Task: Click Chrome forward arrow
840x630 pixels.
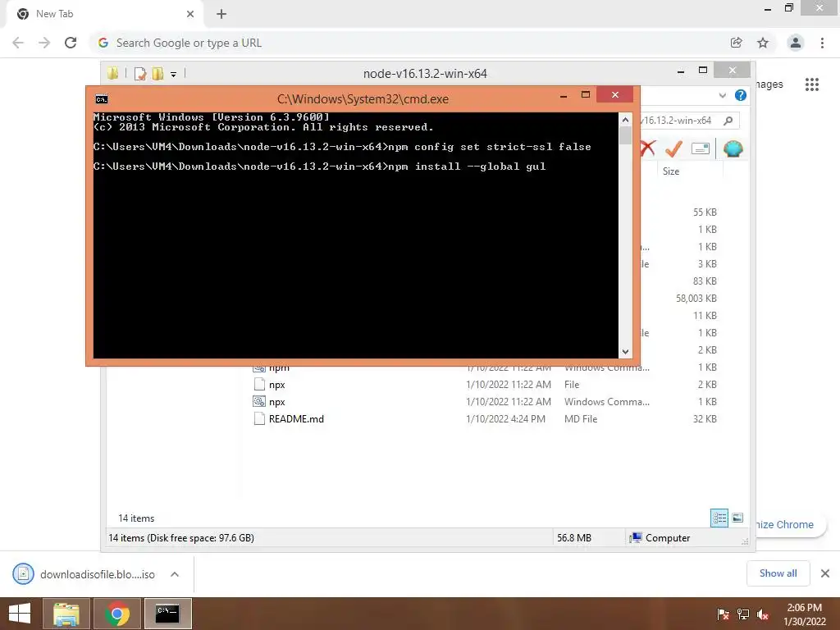Action: 44,43
